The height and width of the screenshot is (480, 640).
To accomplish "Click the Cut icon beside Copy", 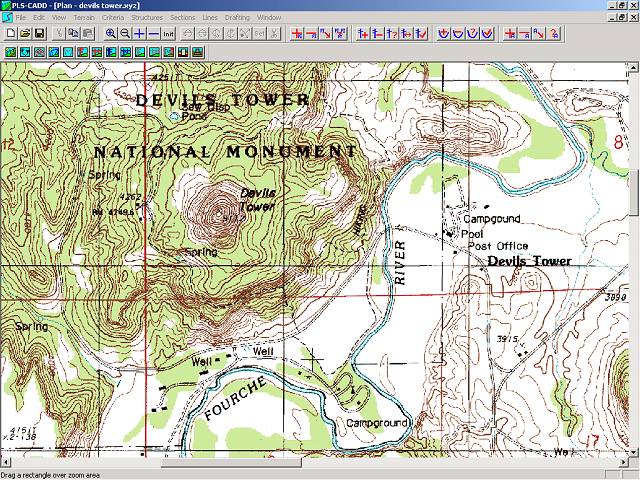I will click(59, 33).
